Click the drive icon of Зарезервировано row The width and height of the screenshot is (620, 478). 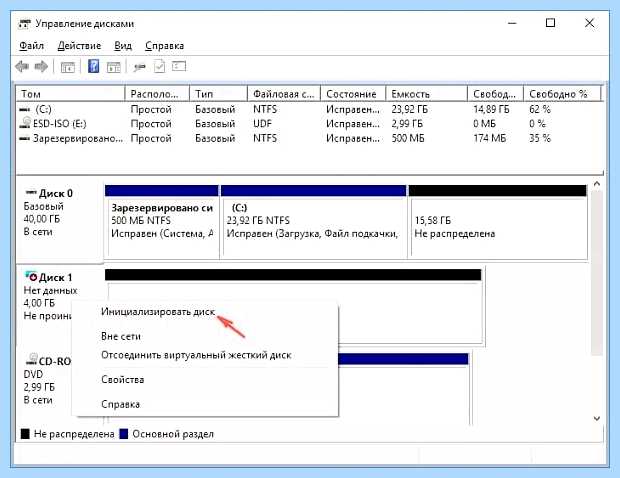coord(25,139)
